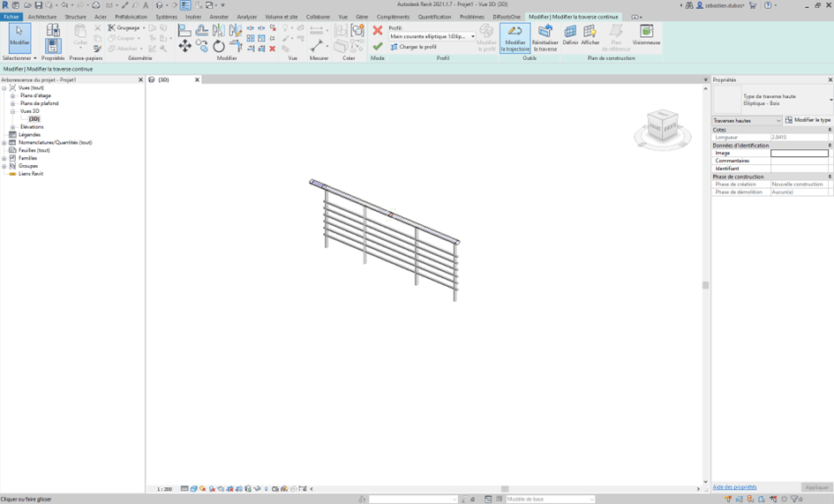The height and width of the screenshot is (504, 834).
Task: Select the Trim/Extend to corner tool
Action: coord(236,46)
